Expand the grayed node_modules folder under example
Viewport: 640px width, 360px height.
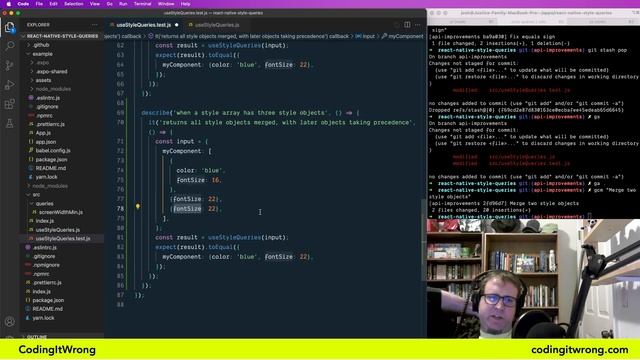[x=53, y=89]
